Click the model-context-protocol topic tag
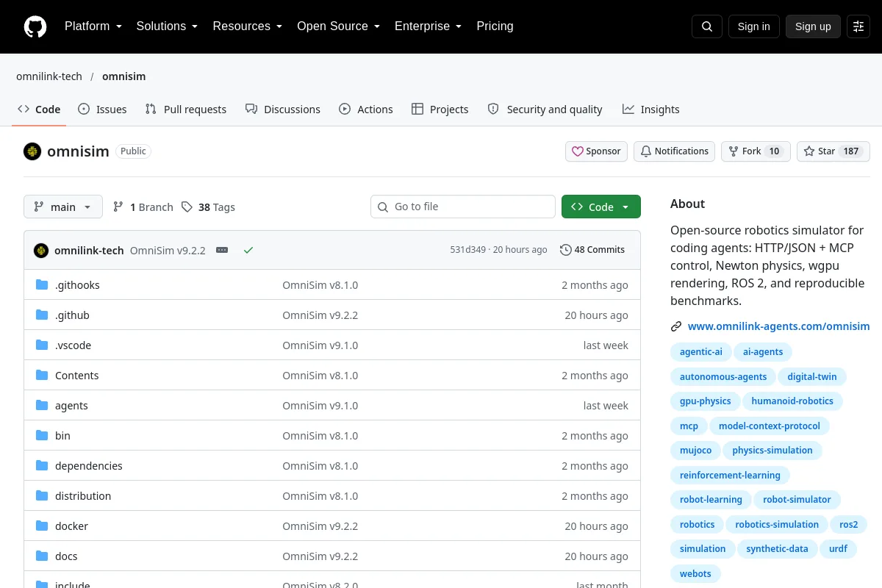The height and width of the screenshot is (588, 882). pyautogui.click(x=770, y=426)
